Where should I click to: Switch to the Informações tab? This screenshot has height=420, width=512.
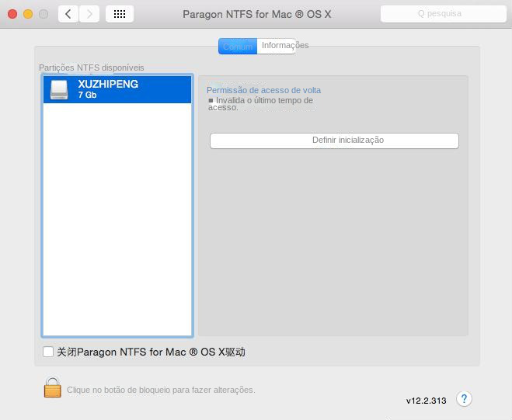tap(277, 46)
